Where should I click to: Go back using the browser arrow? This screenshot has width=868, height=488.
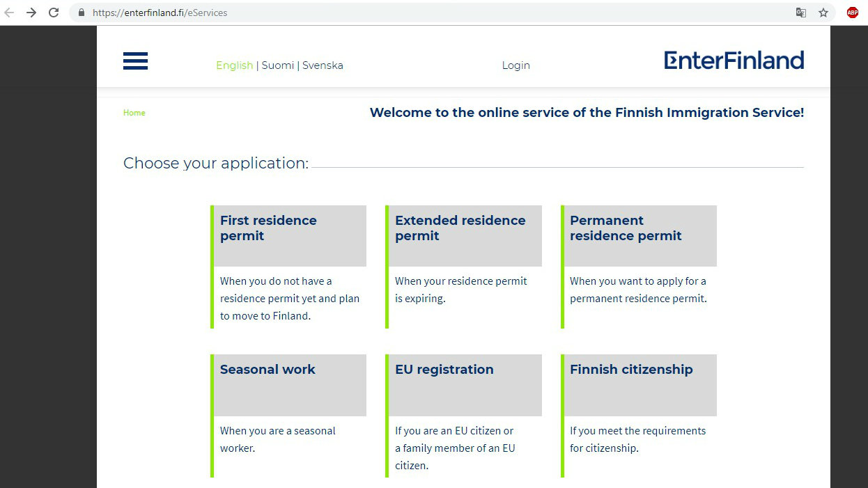tap(10, 12)
